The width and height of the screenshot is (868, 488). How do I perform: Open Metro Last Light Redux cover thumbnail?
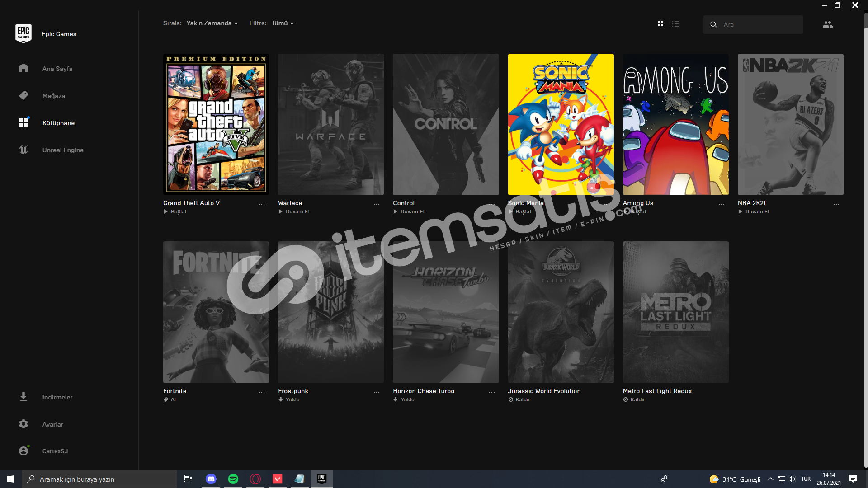click(x=676, y=312)
